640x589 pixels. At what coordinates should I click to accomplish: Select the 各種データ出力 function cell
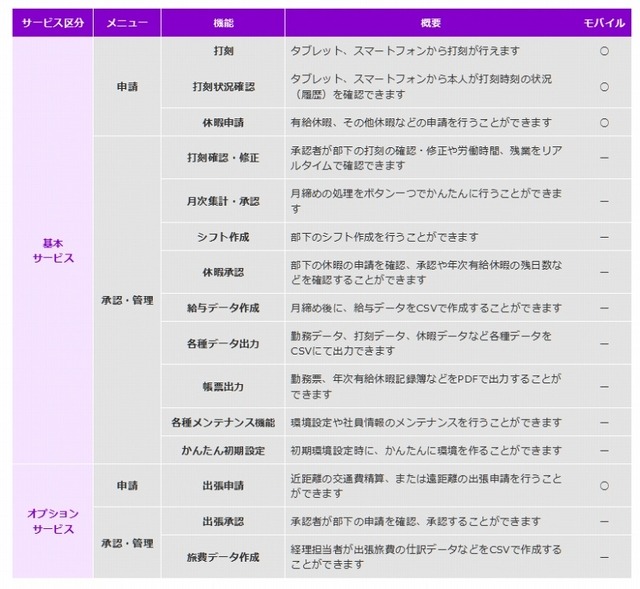point(223,343)
